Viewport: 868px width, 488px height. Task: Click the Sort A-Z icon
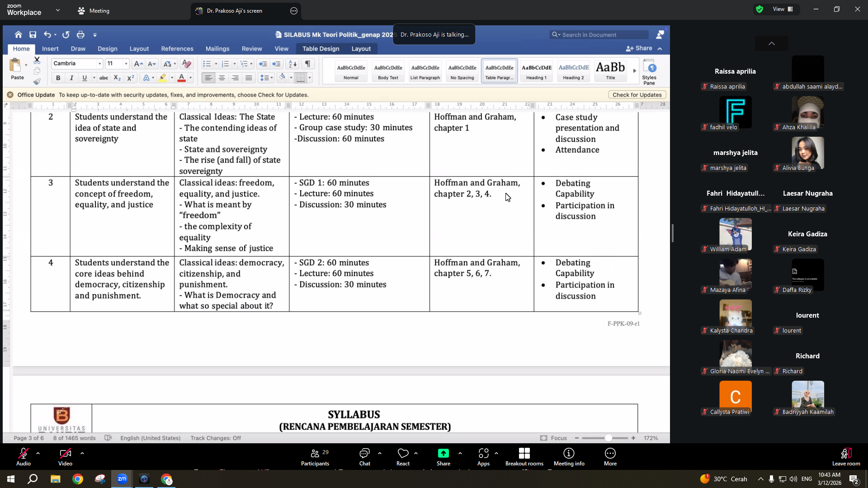292,64
